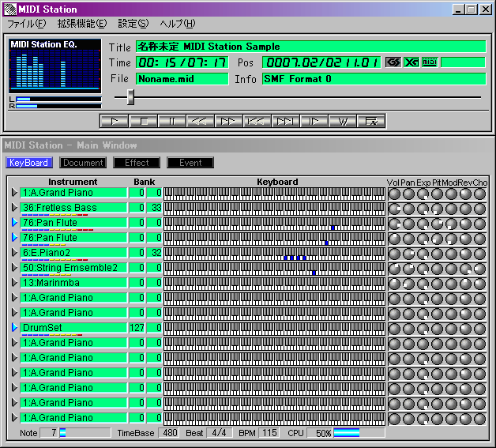
Task: Click the playlist window icon button
Action: click(371, 121)
